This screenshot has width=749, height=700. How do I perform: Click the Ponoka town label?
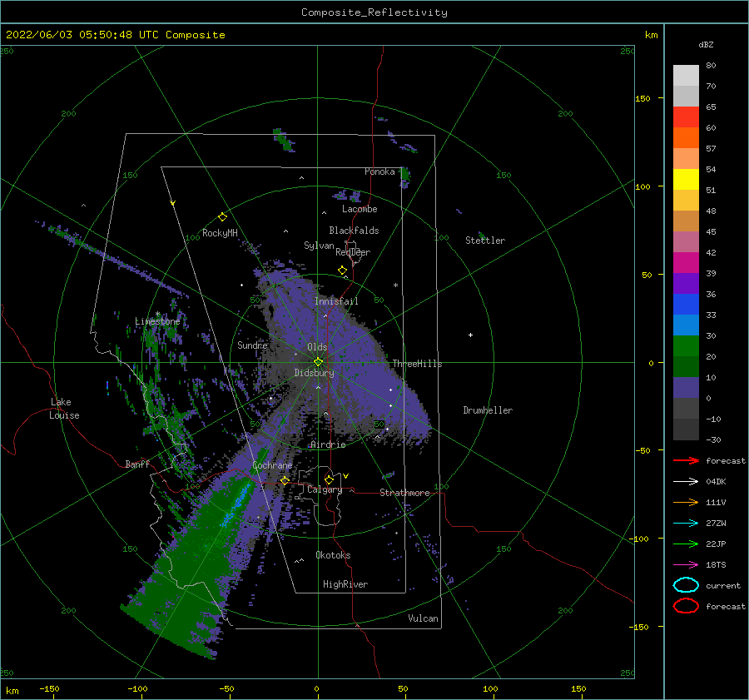pos(379,171)
